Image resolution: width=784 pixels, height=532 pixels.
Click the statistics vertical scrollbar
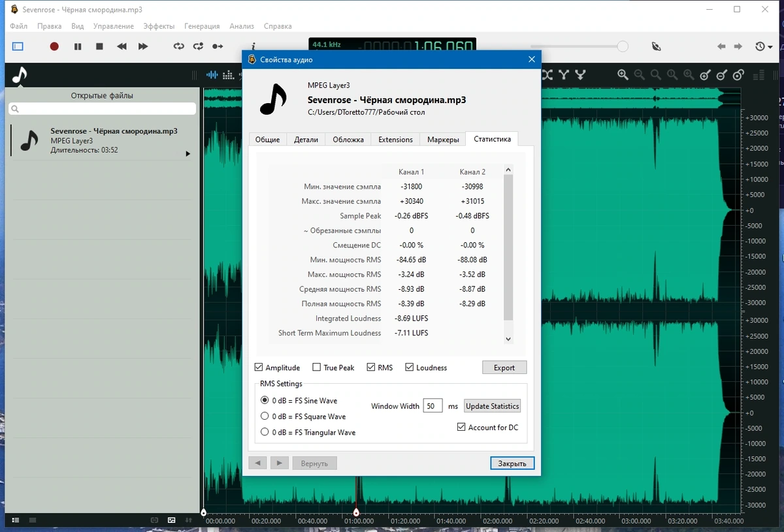pyautogui.click(x=508, y=247)
